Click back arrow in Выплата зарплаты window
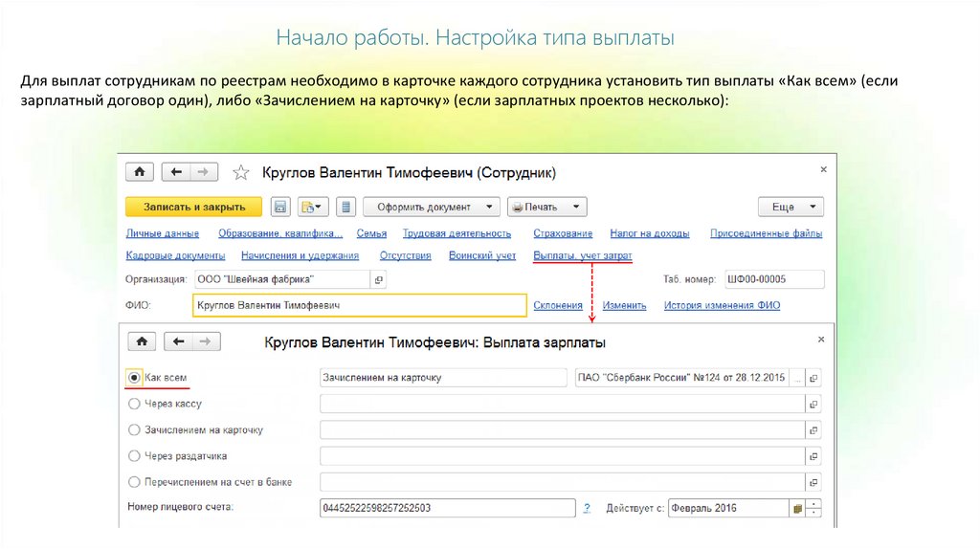The image size is (980, 549). pyautogui.click(x=179, y=341)
